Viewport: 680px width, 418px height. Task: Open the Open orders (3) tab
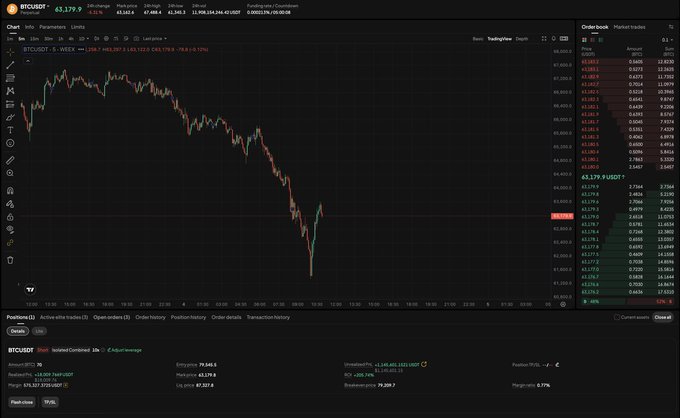coord(111,317)
